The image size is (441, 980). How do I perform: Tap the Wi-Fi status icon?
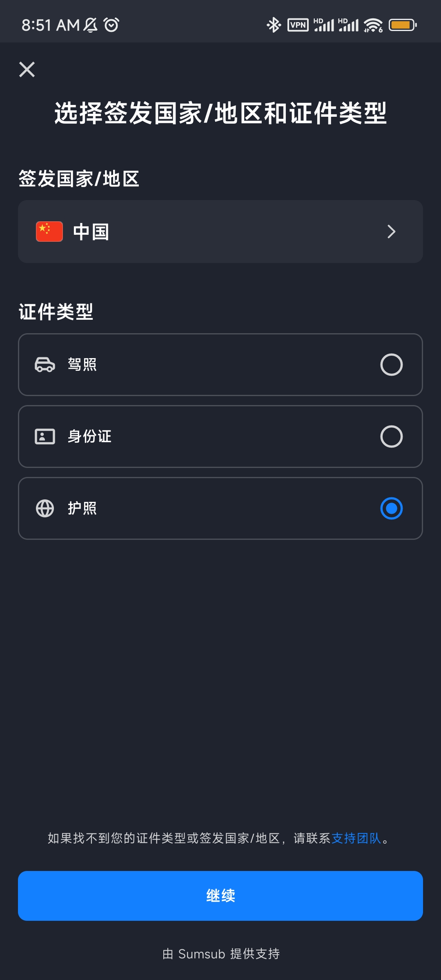pos(373,25)
